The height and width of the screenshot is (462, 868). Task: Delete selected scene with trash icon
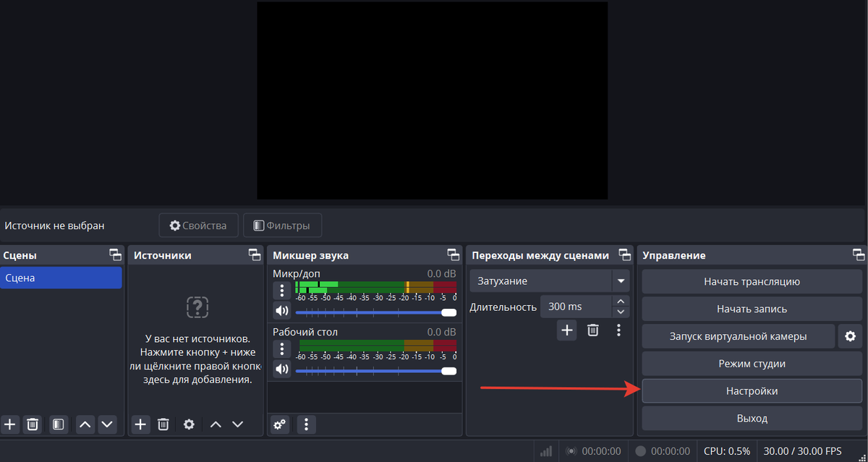(33, 424)
